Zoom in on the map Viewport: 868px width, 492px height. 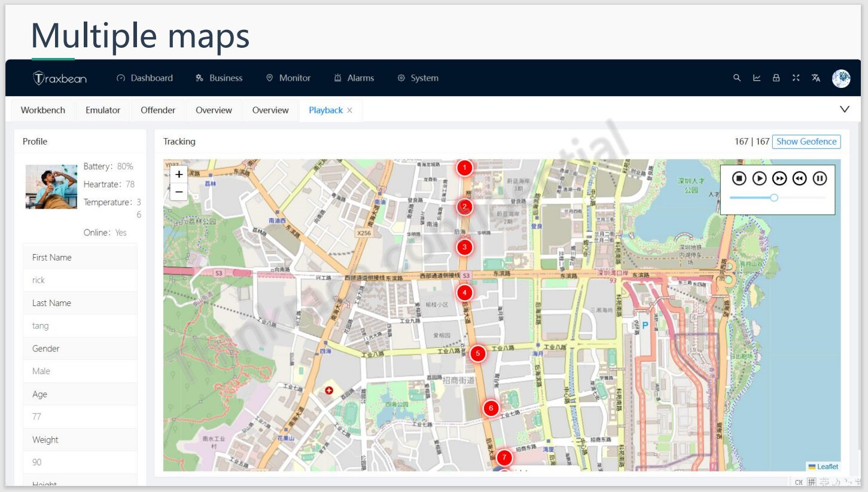point(179,175)
